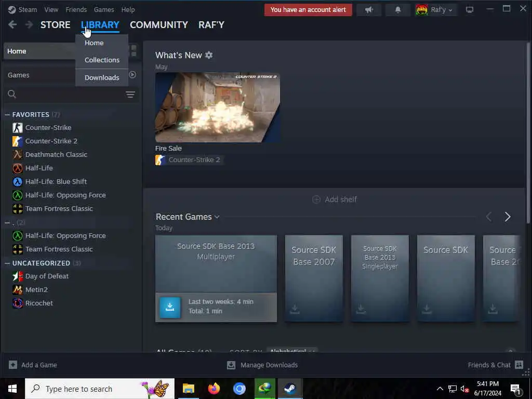Click the Steam logo icon in menu bar

(12, 9)
